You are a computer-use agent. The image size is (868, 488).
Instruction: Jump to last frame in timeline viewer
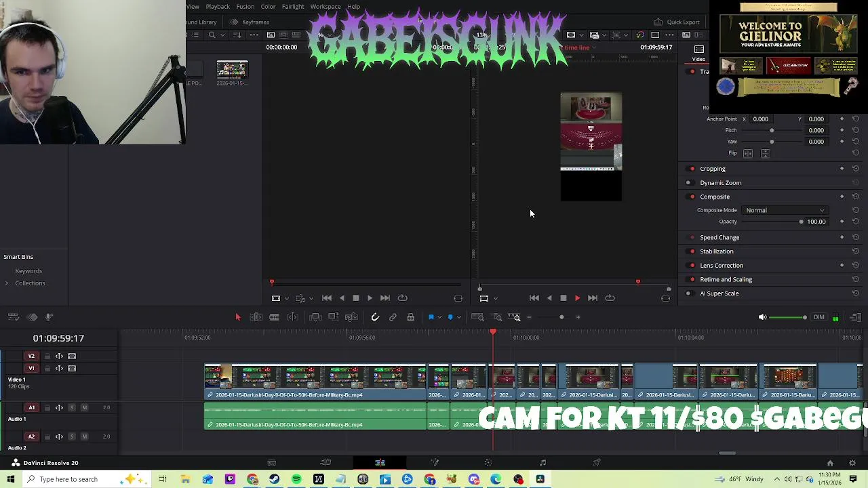(592, 298)
